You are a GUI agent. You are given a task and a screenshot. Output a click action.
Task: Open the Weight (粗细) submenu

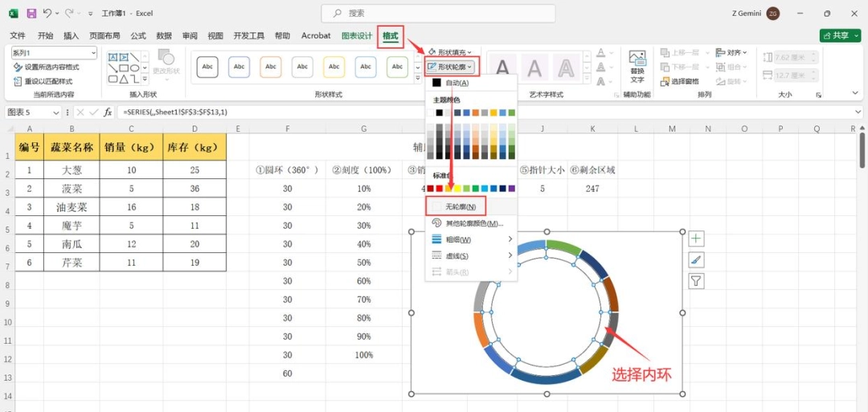(x=471, y=239)
